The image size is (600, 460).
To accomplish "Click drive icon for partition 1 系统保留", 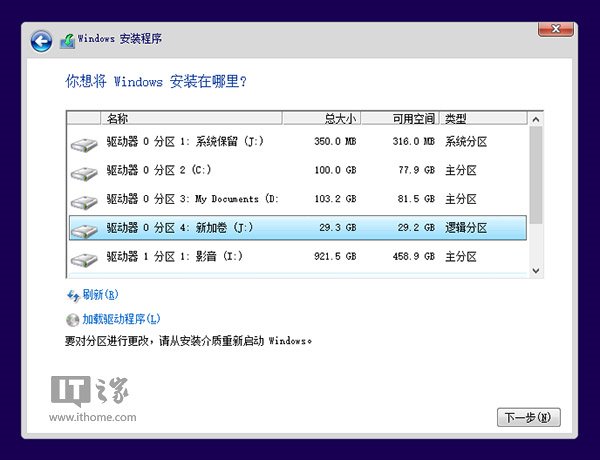I will pyautogui.click(x=84, y=145).
